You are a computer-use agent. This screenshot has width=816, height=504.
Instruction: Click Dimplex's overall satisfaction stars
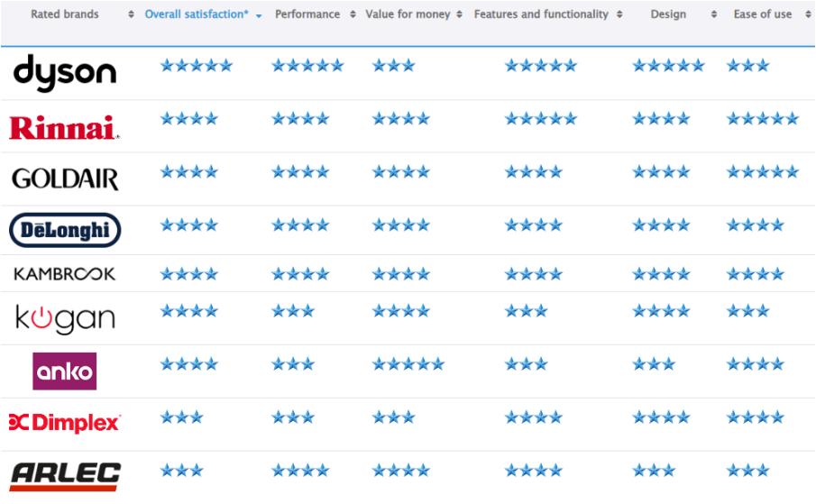pos(181,417)
